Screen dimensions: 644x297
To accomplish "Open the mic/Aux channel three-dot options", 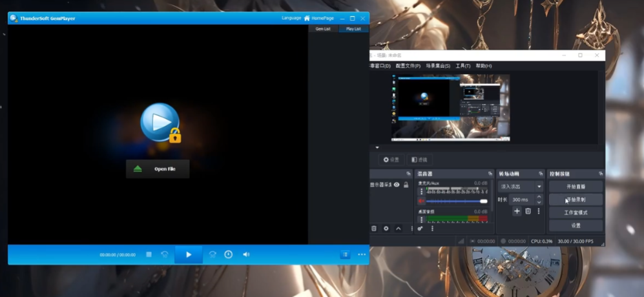I will click(x=421, y=191).
